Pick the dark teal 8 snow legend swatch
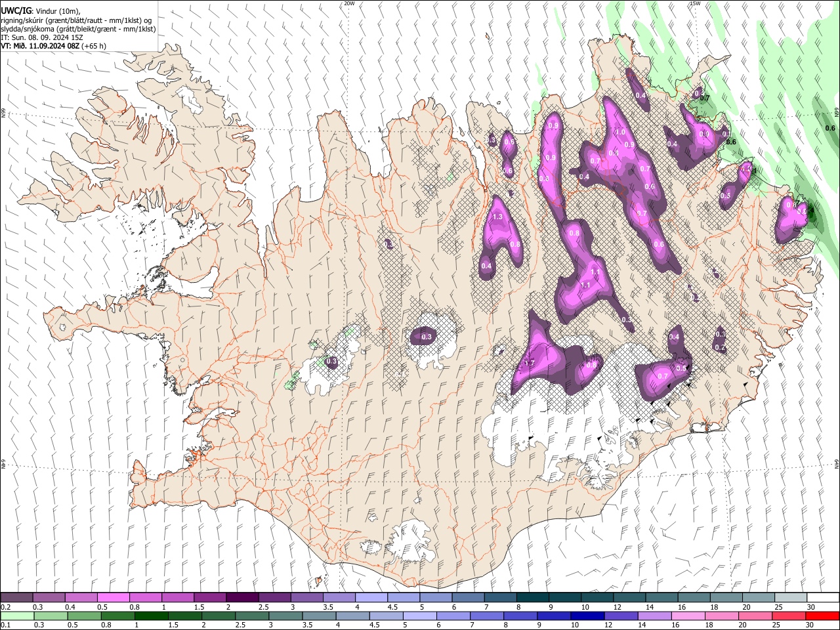The height and width of the screenshot is (630, 840). [533, 598]
